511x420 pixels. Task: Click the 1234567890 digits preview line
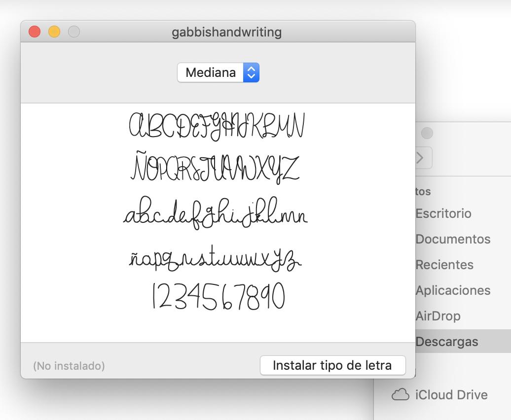(218, 296)
